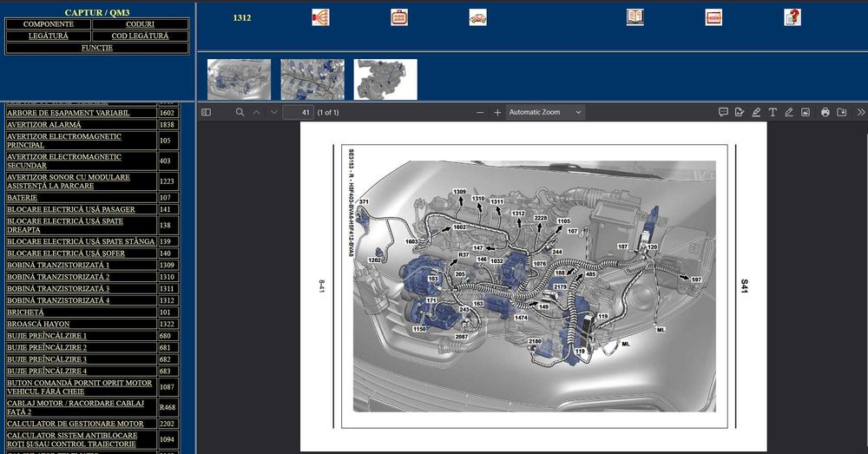Print the PDF document

point(825,112)
